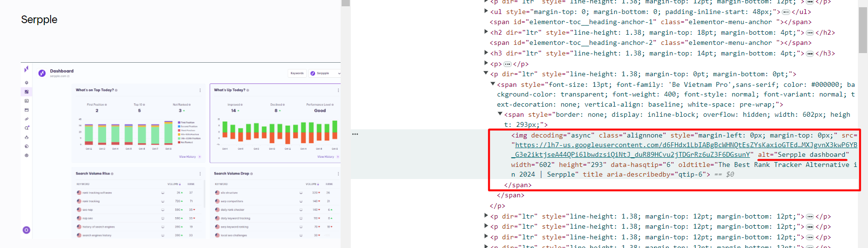This screenshot has width=868, height=248.
Task: Collapse the span with font-size: 13pt style
Action: [x=493, y=84]
